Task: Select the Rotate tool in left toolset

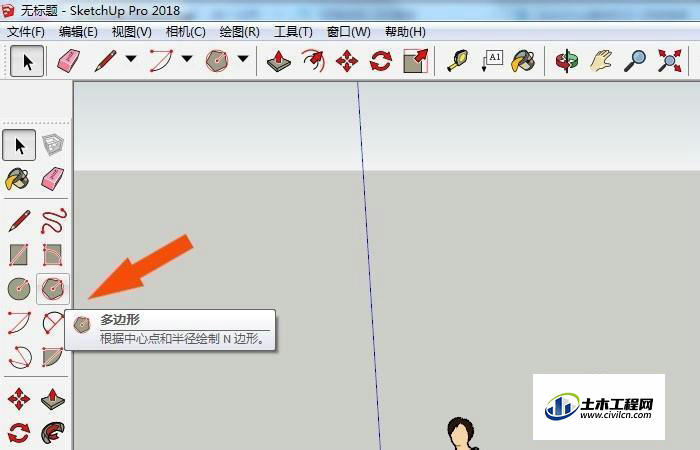Action: point(19,433)
